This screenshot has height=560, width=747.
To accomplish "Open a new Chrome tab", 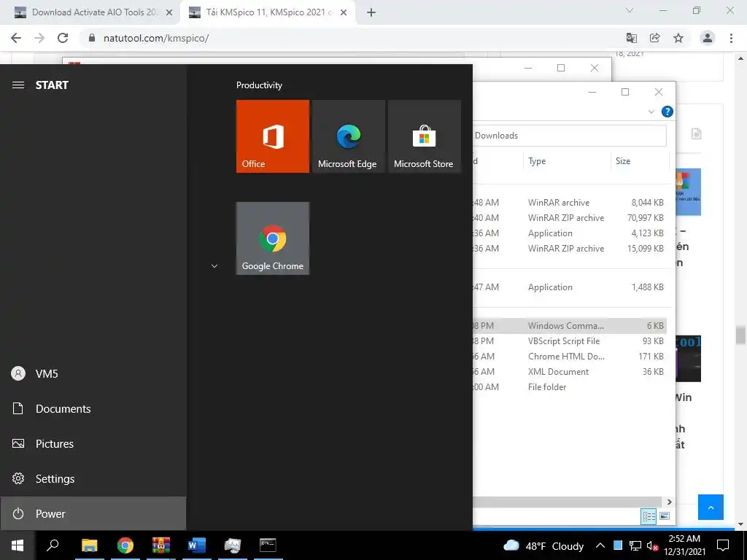I will pyautogui.click(x=371, y=13).
